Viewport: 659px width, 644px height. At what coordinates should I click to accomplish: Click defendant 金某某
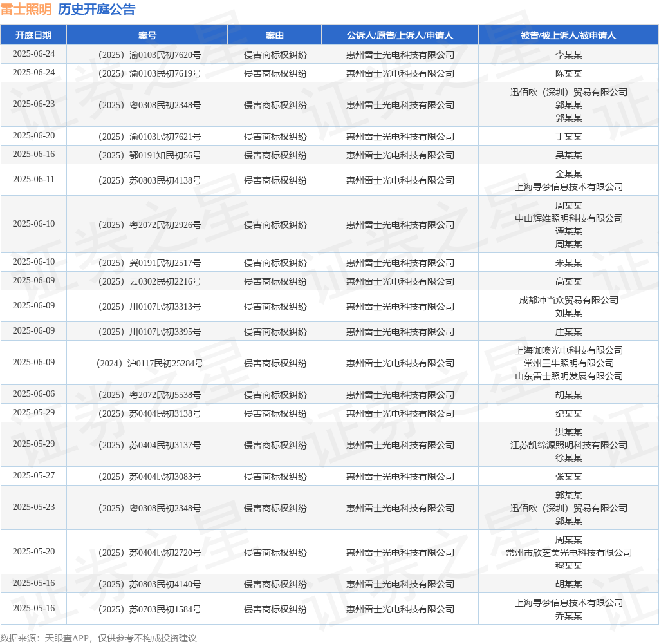(569, 174)
